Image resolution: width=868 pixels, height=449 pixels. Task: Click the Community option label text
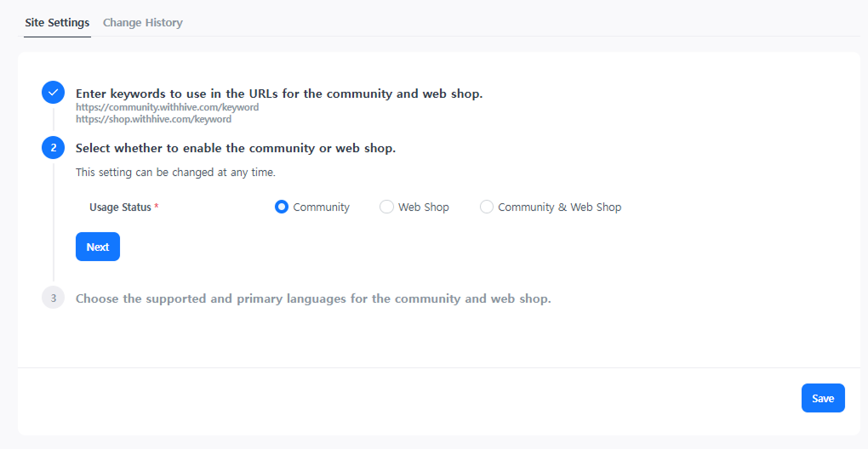(x=321, y=207)
